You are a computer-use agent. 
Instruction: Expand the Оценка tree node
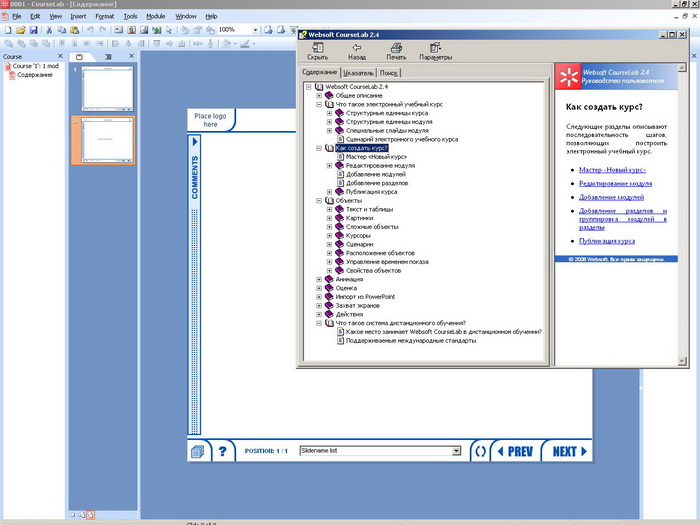pyautogui.click(x=319, y=288)
